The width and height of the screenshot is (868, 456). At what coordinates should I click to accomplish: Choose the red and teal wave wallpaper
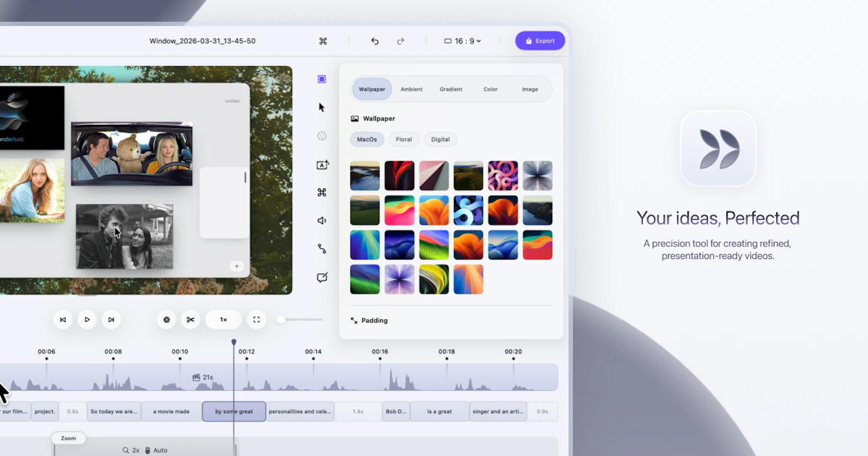click(538, 245)
